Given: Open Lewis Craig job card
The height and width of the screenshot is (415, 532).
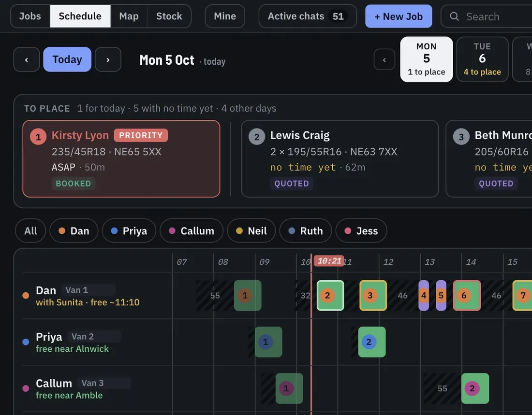Looking at the screenshot, I should (340, 158).
